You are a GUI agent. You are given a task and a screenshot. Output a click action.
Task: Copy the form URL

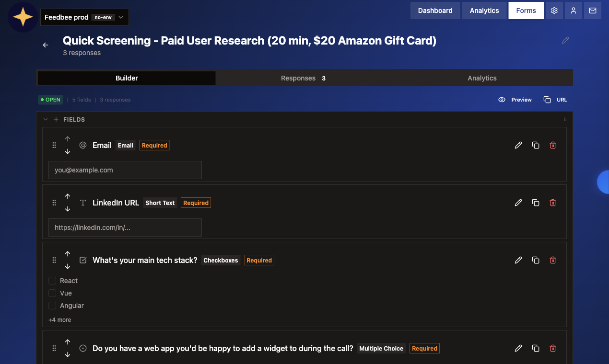pos(555,100)
